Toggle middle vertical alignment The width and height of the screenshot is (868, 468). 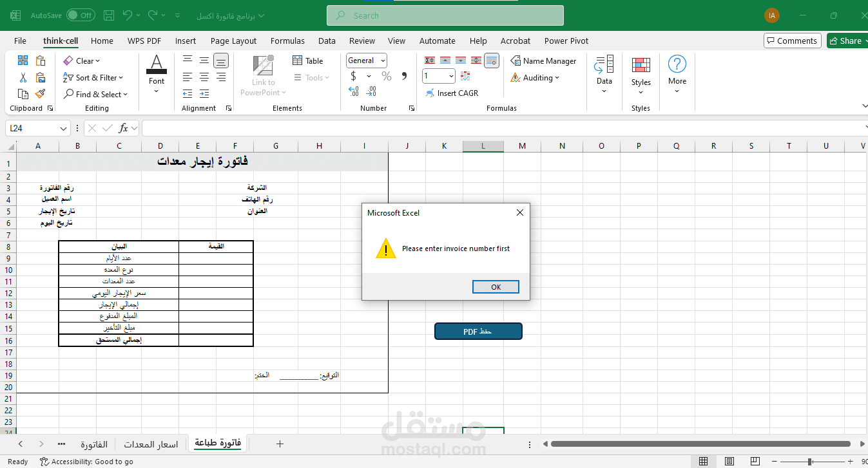204,61
